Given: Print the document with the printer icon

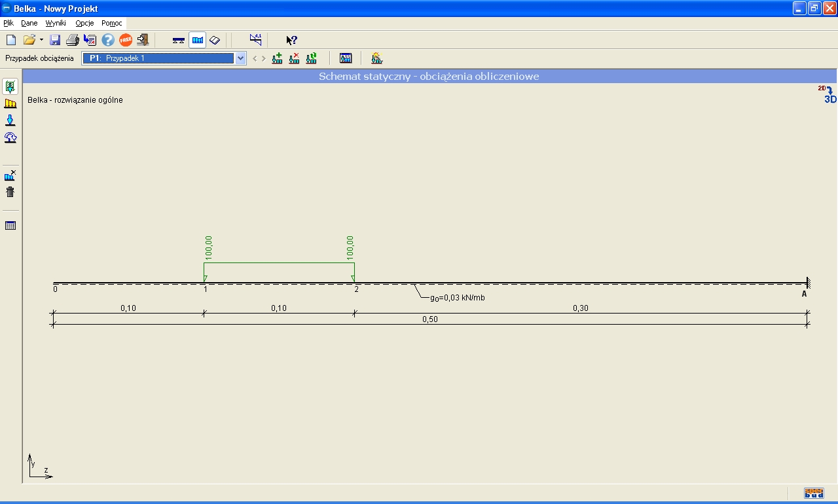Looking at the screenshot, I should pyautogui.click(x=73, y=40).
